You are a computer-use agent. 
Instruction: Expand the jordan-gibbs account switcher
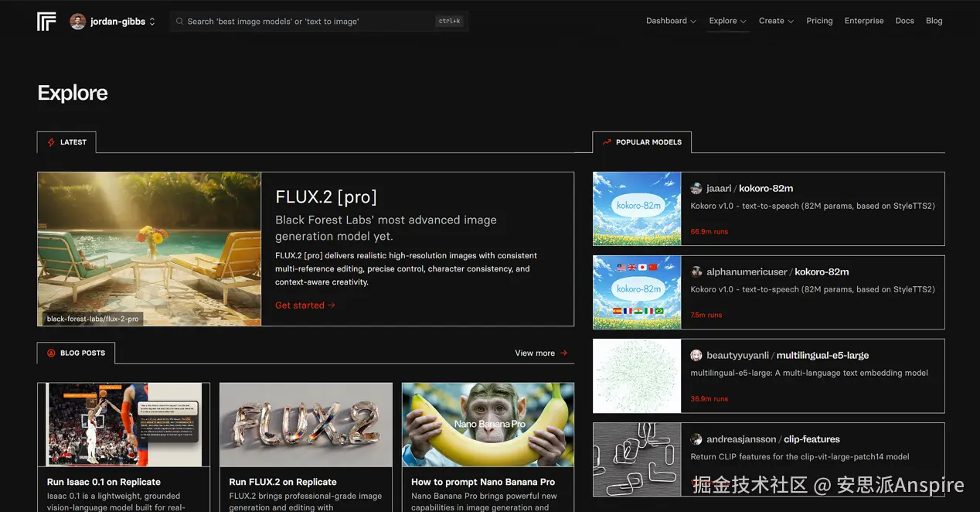coord(152,22)
